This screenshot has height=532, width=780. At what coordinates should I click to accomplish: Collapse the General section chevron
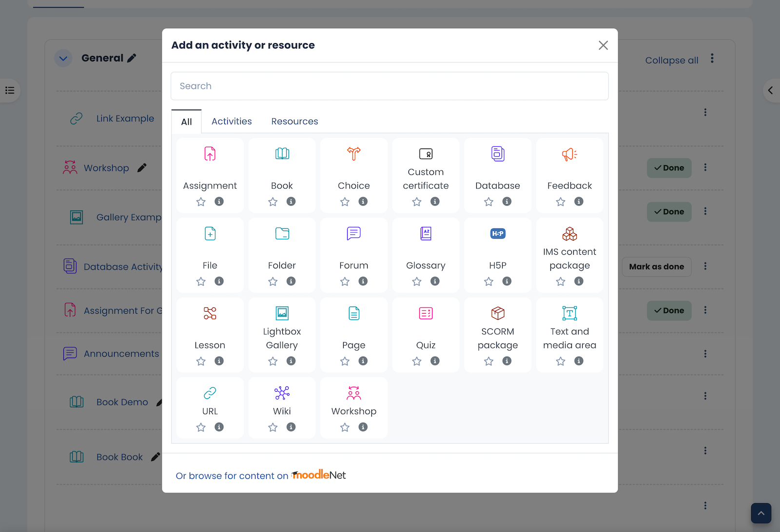[x=63, y=58]
